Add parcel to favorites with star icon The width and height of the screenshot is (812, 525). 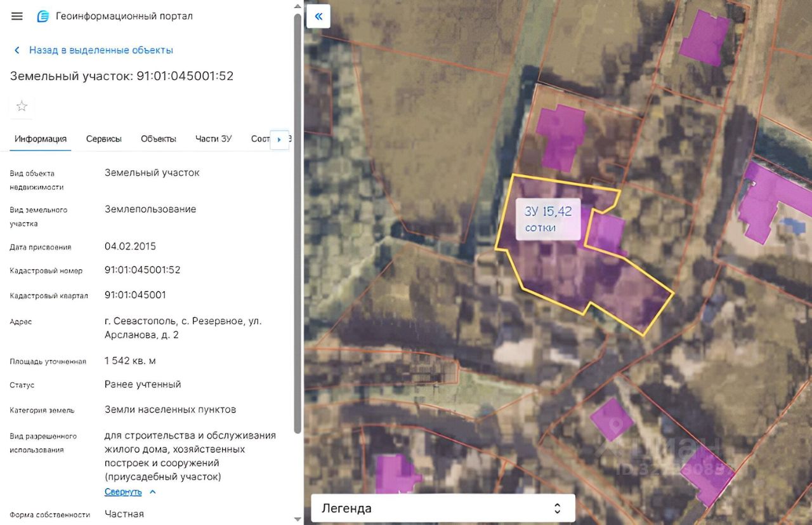coord(22,106)
